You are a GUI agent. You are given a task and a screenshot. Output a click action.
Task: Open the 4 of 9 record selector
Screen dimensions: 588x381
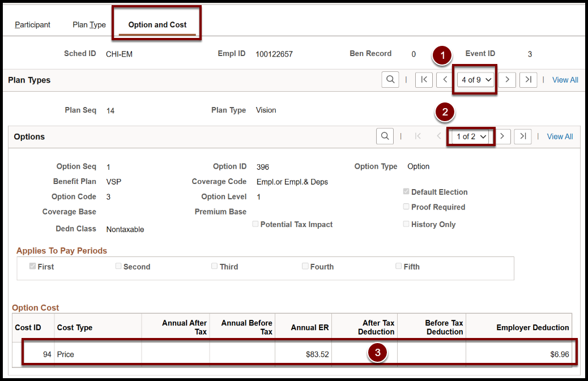pos(475,80)
